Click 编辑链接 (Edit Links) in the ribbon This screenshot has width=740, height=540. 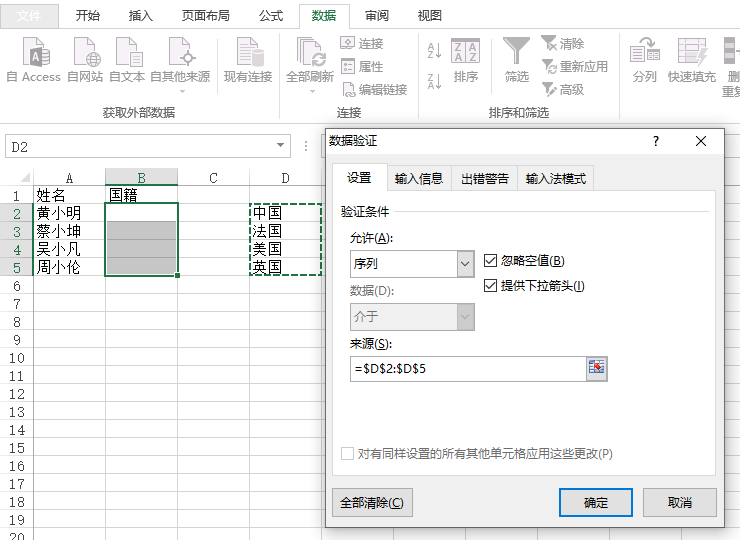click(374, 89)
